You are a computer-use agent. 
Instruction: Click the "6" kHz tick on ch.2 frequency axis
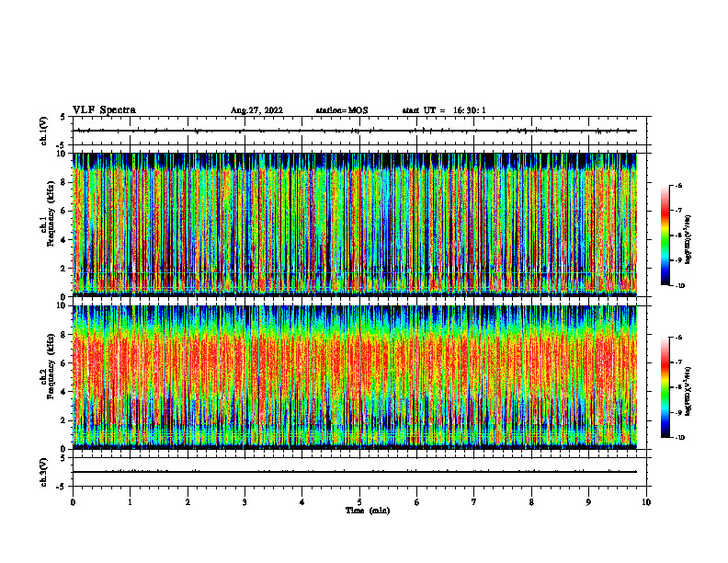(64, 363)
